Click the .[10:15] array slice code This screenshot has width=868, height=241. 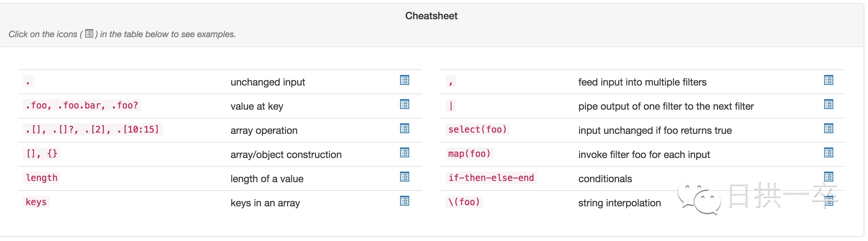coord(138,129)
